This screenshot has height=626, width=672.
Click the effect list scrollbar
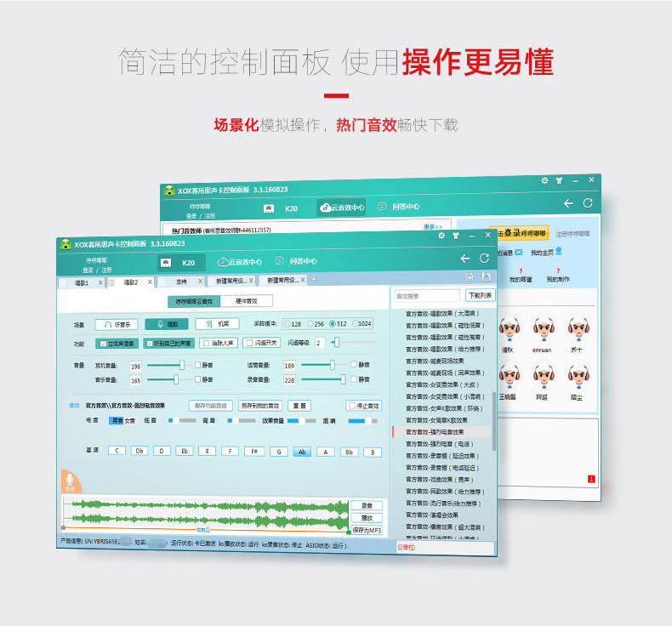click(x=494, y=422)
